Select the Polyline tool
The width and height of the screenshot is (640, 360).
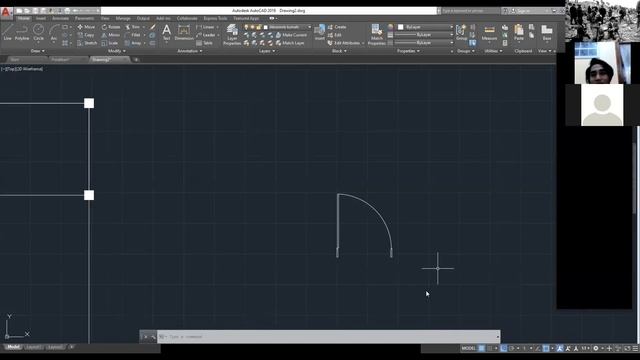pyautogui.click(x=22, y=32)
